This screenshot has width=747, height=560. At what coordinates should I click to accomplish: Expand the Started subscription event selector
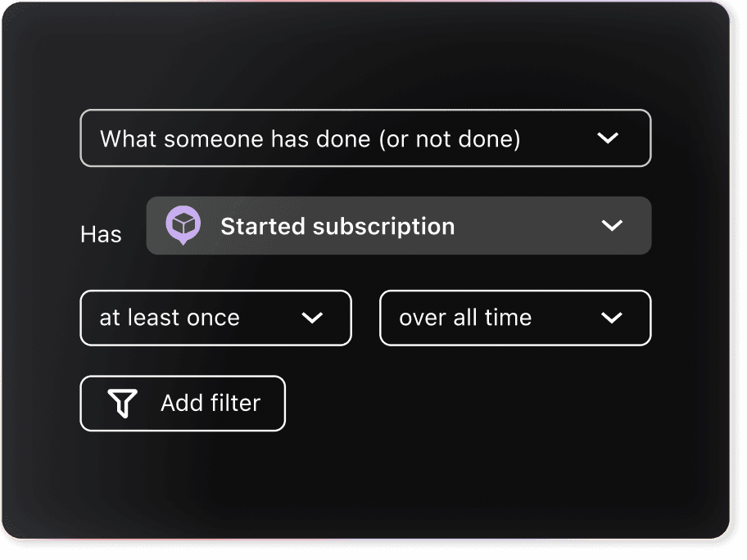click(399, 225)
